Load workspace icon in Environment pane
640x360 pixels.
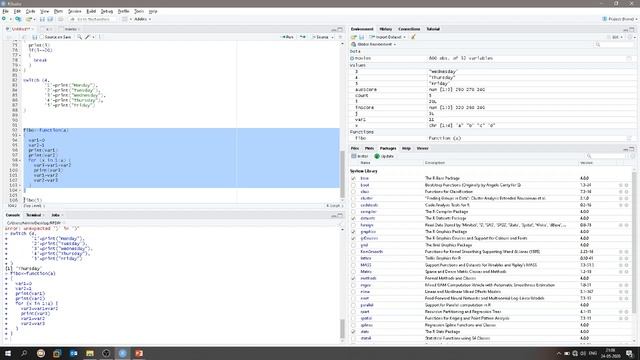pyautogui.click(x=354, y=37)
